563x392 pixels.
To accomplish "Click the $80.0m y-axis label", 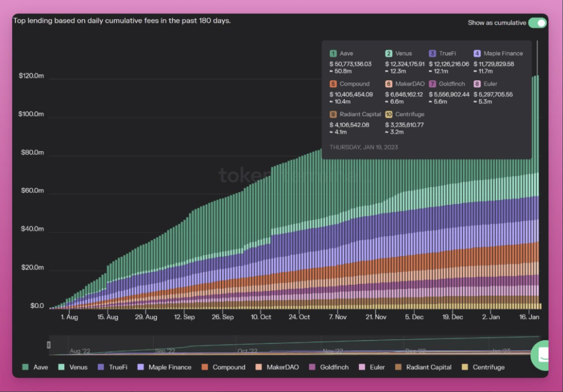I will click(32, 152).
